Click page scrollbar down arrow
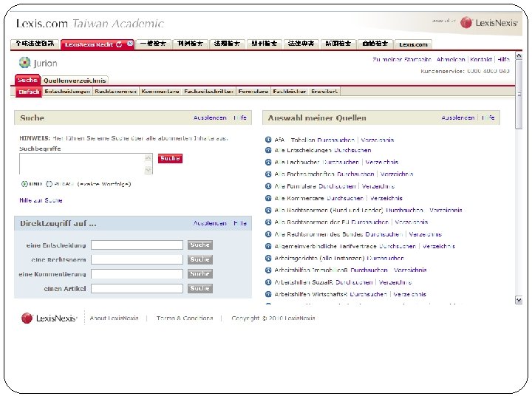Image resolution: width=532 pixels, height=399 pixels. [x=519, y=300]
